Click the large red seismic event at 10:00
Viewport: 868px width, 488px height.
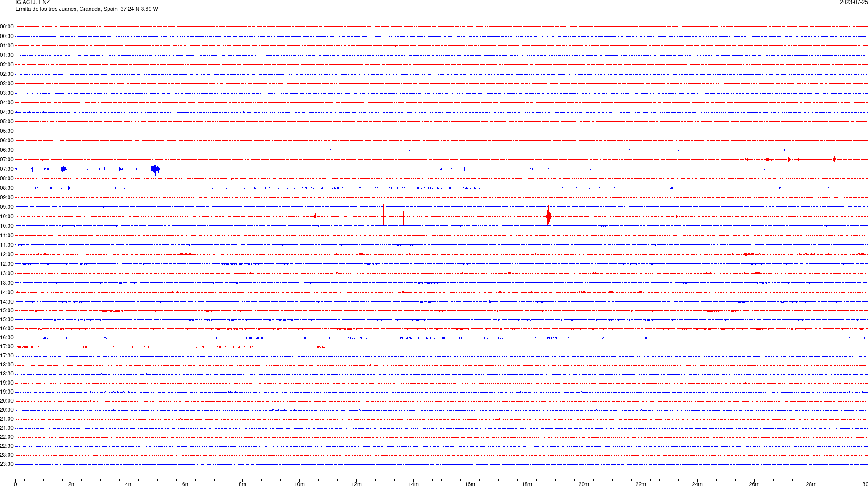(x=548, y=215)
